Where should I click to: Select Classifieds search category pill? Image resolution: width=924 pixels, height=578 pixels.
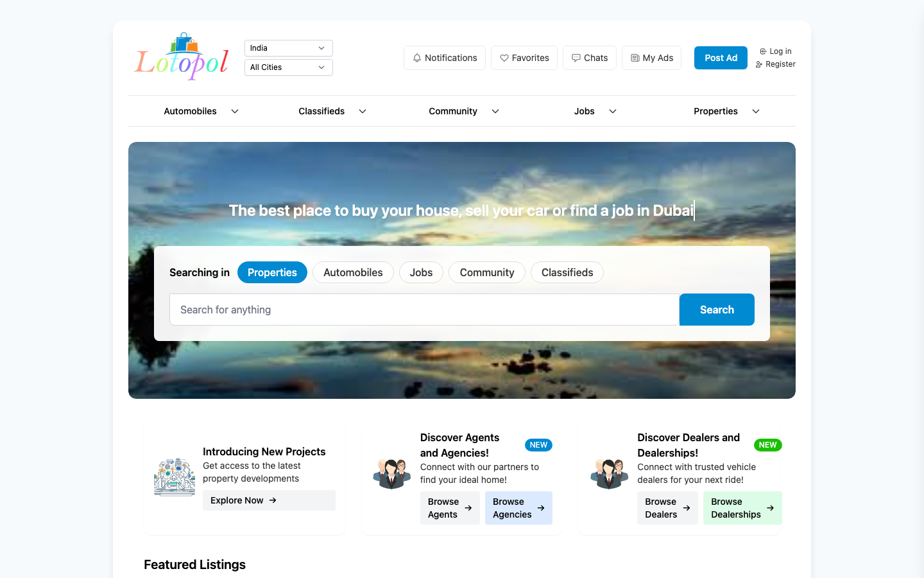tap(567, 272)
